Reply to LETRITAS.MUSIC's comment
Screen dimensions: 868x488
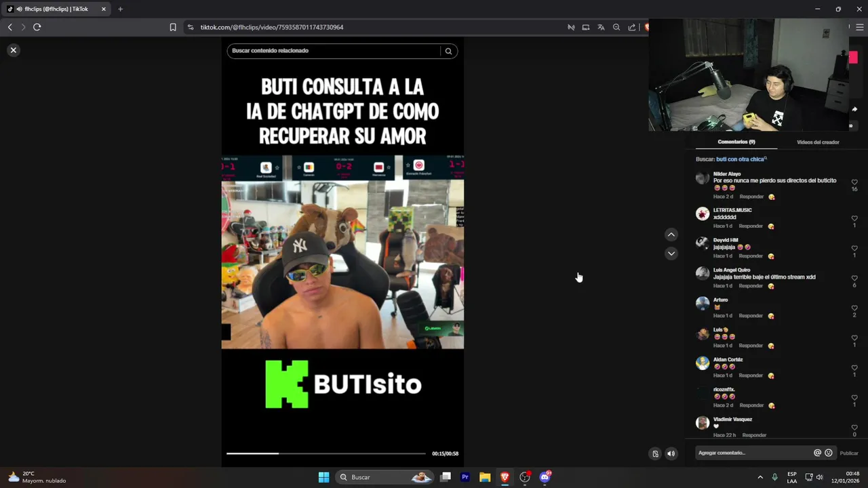click(751, 226)
